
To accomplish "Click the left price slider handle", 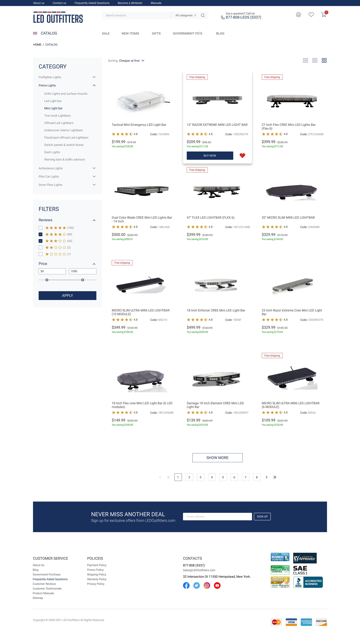I will click(47, 280).
